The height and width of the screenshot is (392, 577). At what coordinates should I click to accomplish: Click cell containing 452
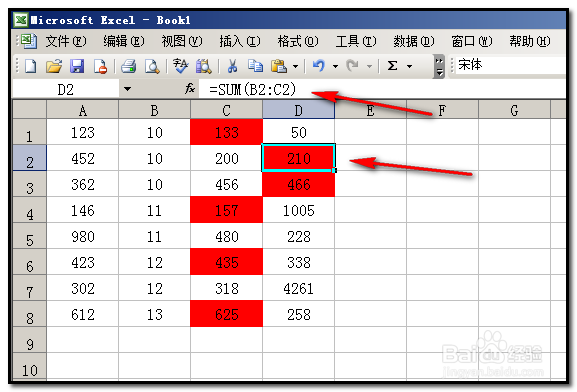pos(82,158)
